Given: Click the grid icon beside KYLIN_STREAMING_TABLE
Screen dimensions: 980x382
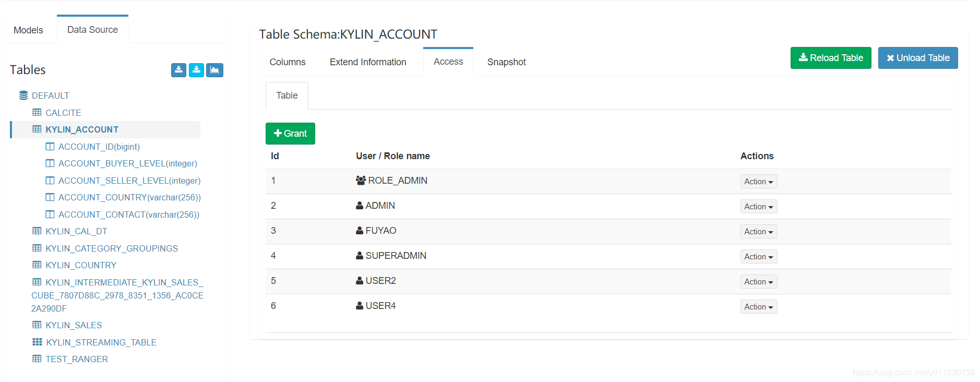Looking at the screenshot, I should [37, 342].
